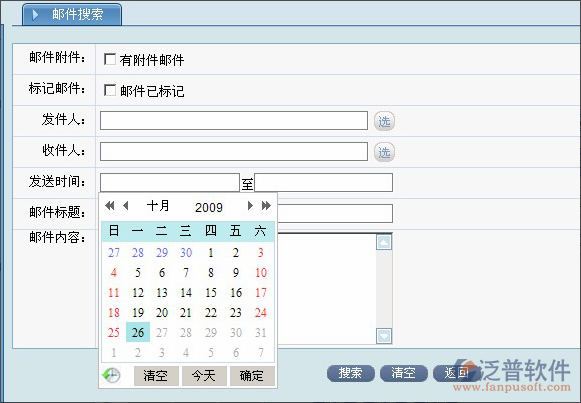Click the 确定 button in calendar
The width and height of the screenshot is (581, 403).
[252, 376]
